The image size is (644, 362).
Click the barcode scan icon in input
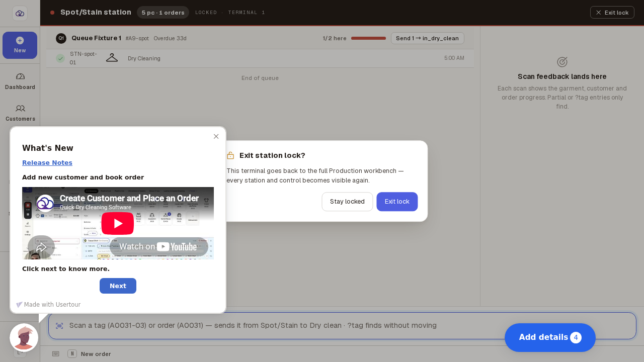(x=59, y=326)
